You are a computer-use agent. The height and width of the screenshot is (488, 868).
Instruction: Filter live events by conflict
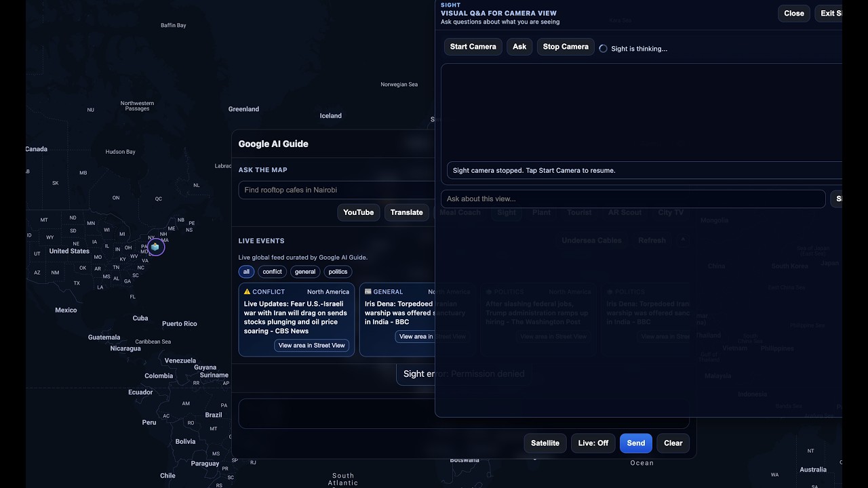click(x=272, y=272)
